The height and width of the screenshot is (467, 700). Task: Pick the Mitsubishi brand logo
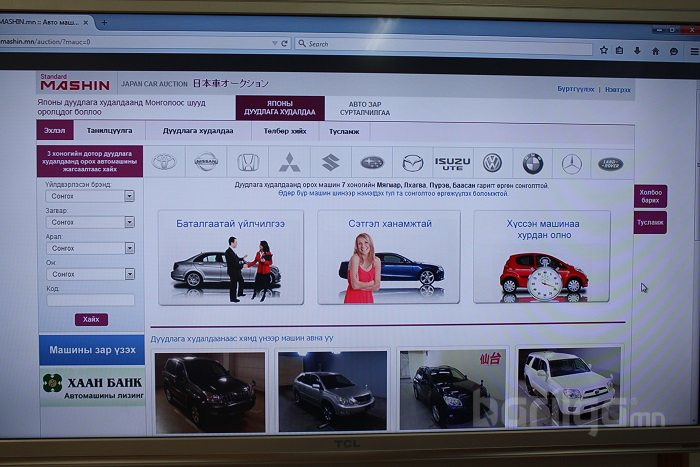pyautogui.click(x=289, y=162)
